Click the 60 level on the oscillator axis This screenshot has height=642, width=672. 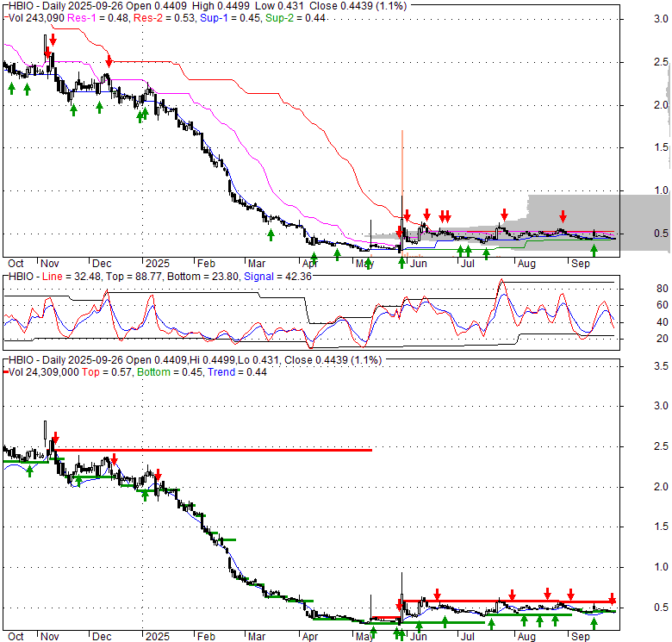click(663, 305)
